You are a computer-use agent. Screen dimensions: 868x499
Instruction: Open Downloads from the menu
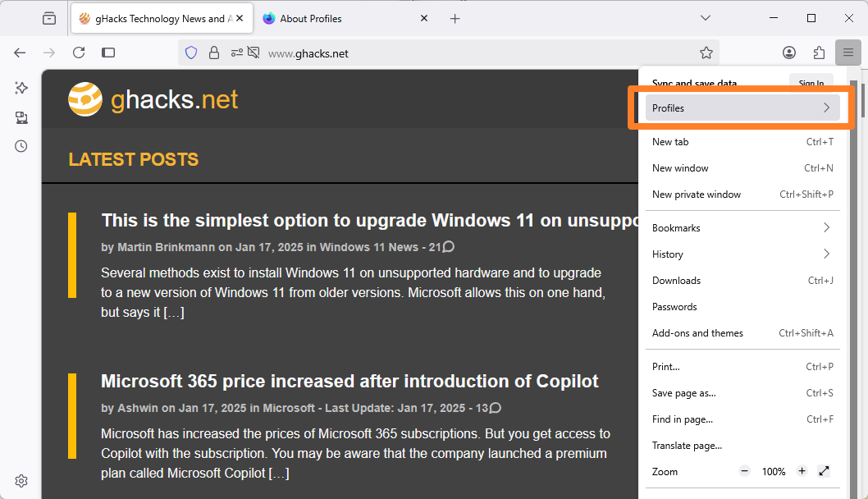click(x=742, y=280)
